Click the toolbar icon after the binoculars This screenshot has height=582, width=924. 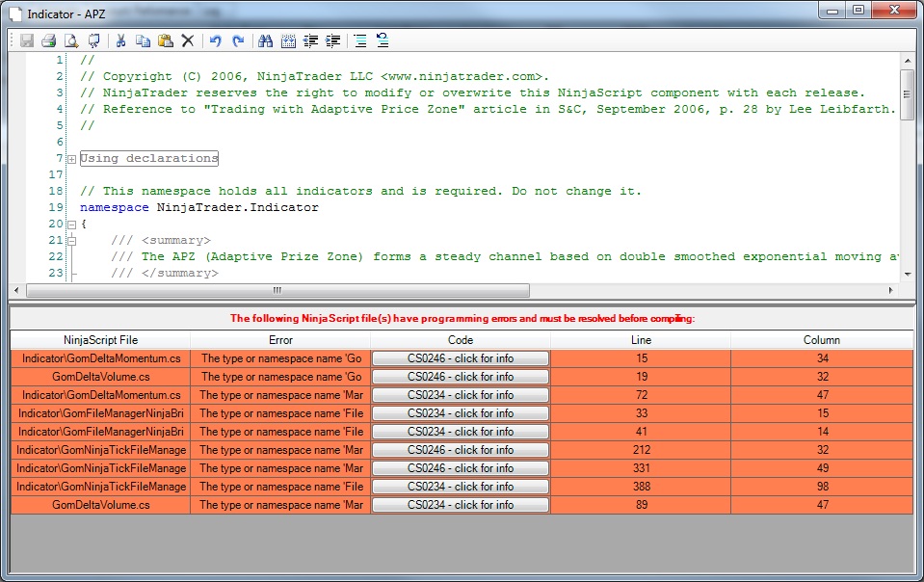coord(288,40)
